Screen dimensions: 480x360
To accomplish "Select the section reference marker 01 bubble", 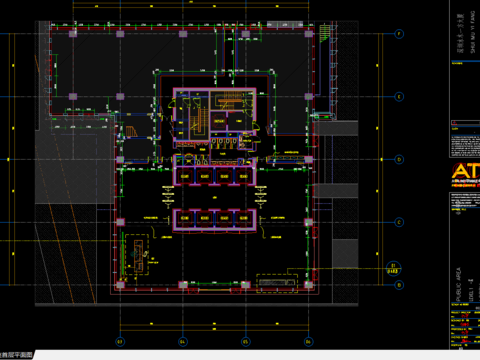I will point(393,268).
